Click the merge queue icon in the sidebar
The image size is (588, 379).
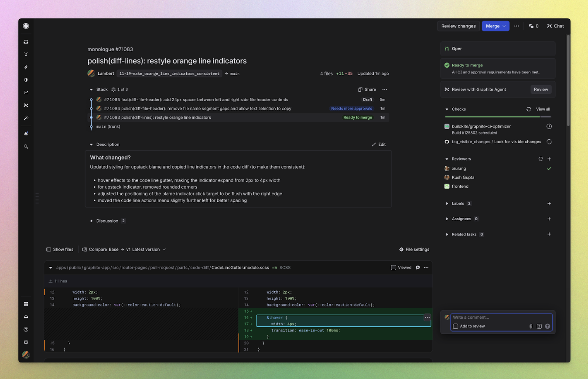[26, 105]
